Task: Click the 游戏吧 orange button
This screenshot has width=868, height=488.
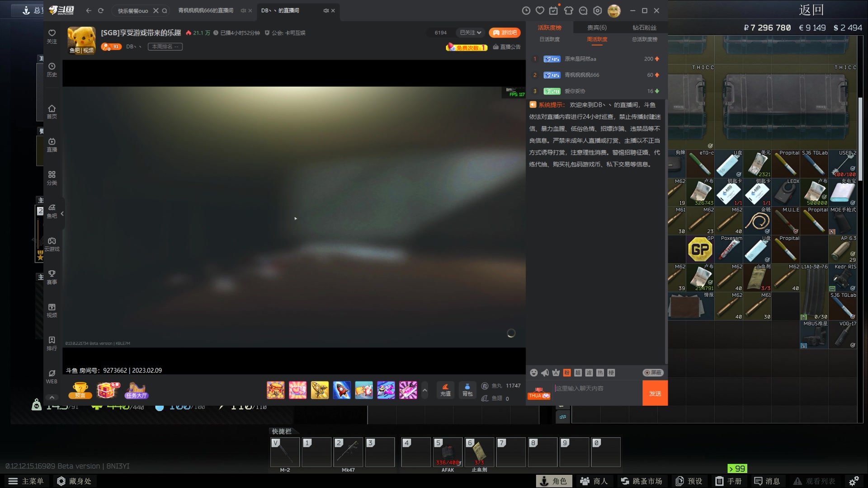Action: (505, 33)
